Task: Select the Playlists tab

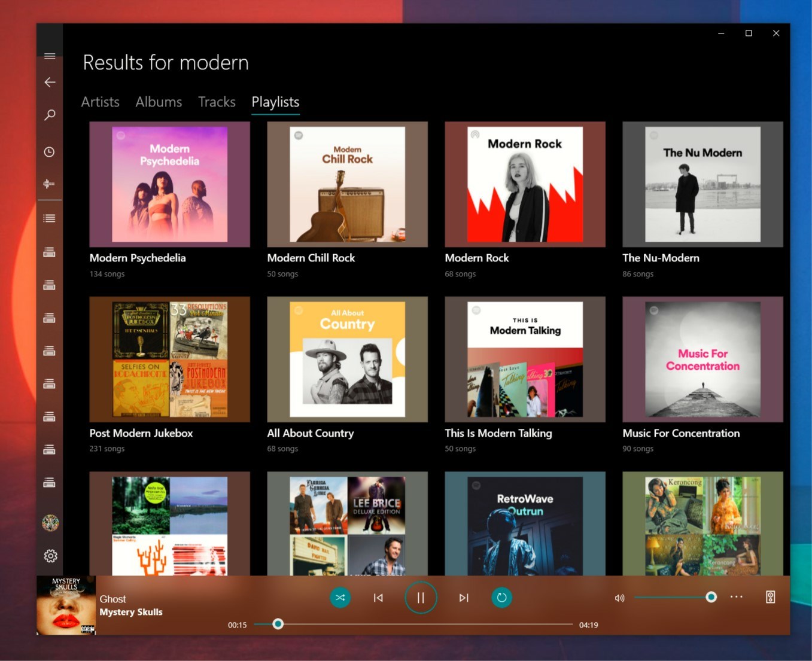Action: coord(275,102)
